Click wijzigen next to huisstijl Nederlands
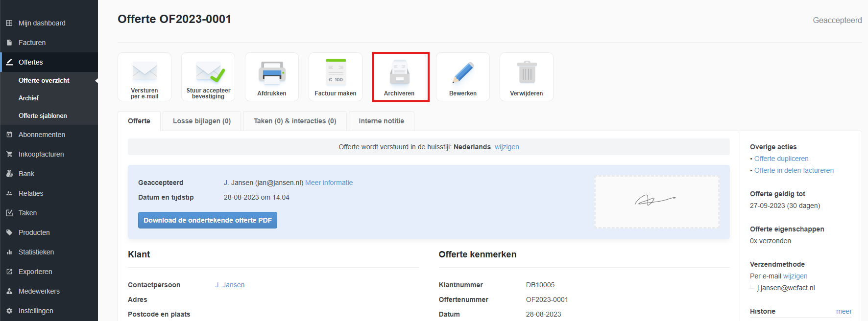The width and height of the screenshot is (868, 321). pos(506,147)
